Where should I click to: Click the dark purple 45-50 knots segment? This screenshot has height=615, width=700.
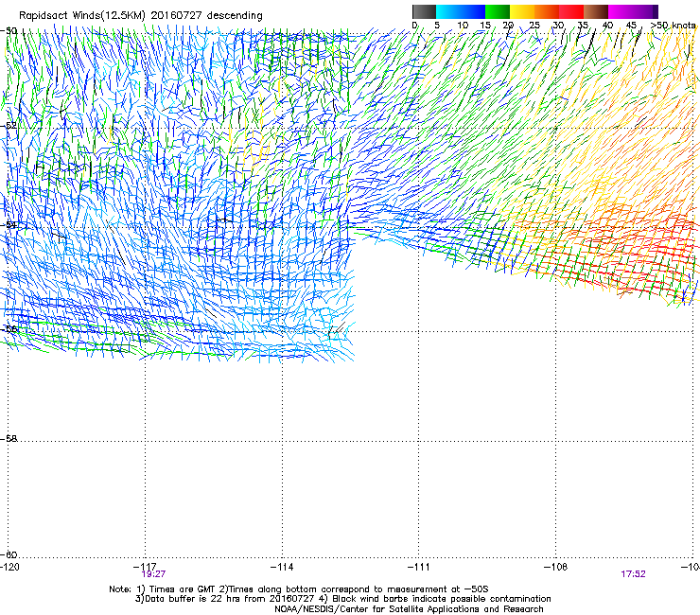[x=645, y=11]
